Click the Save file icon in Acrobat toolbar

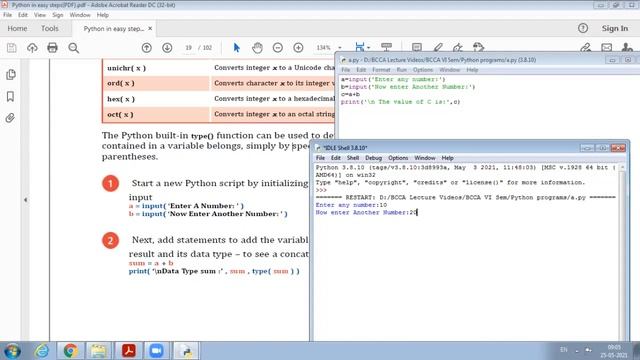tap(11, 48)
